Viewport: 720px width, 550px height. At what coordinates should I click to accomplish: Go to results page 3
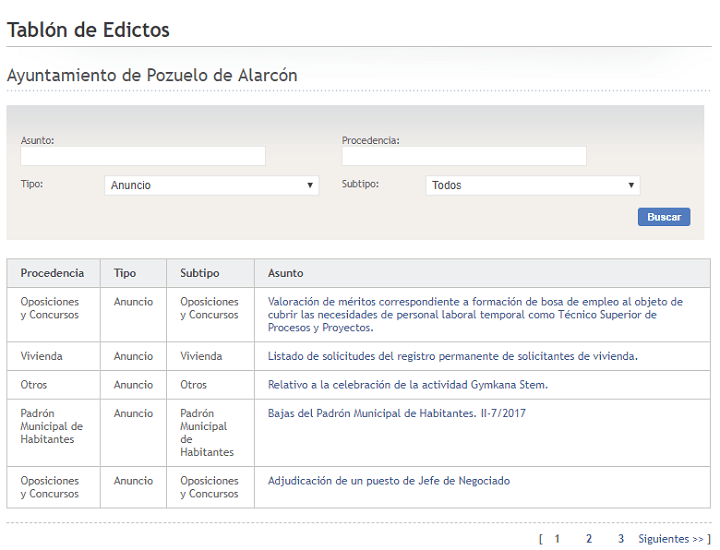[x=621, y=539]
